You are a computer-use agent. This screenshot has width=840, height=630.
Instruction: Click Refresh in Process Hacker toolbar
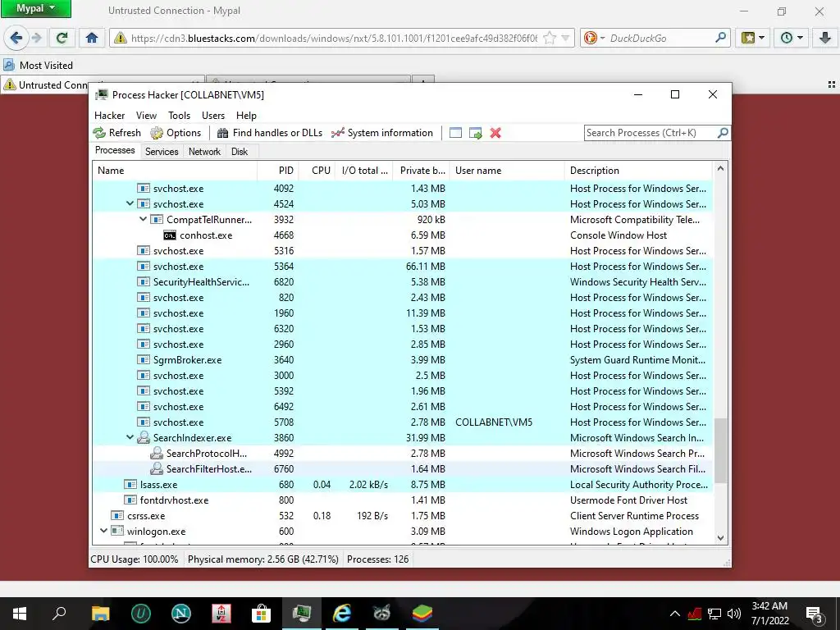pos(116,133)
